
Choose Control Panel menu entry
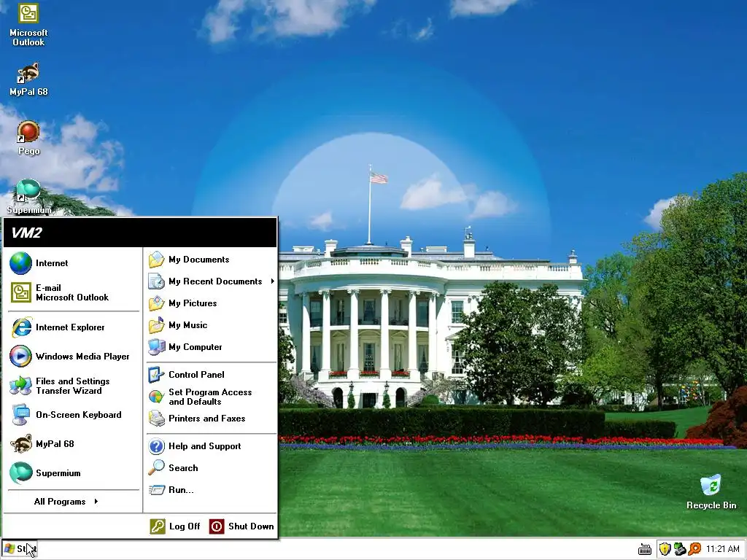(212, 375)
